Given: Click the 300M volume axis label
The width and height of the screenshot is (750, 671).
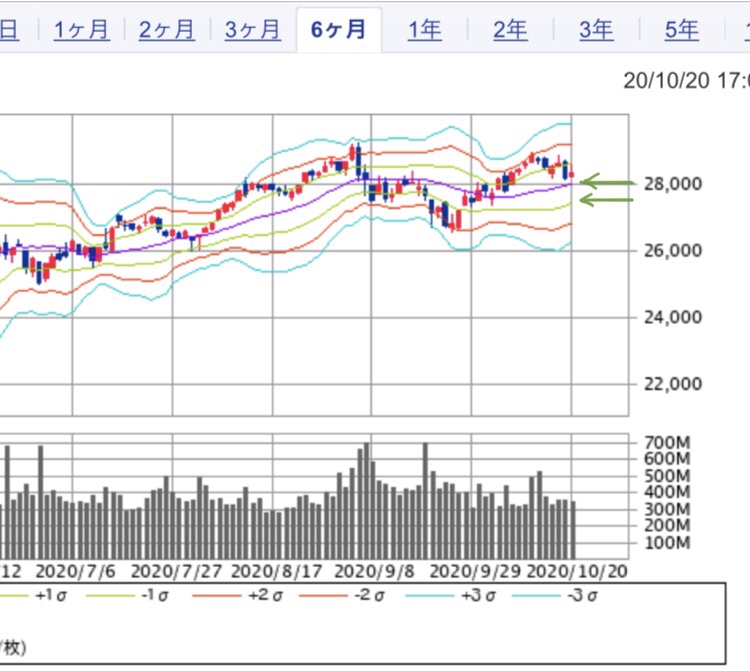Looking at the screenshot, I should pos(667,509).
